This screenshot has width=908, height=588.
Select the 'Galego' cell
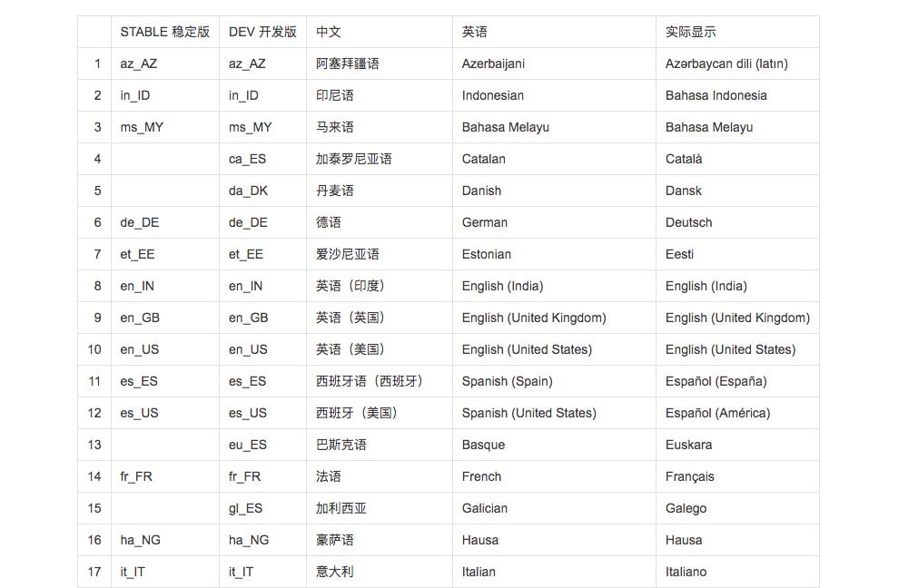(737, 509)
